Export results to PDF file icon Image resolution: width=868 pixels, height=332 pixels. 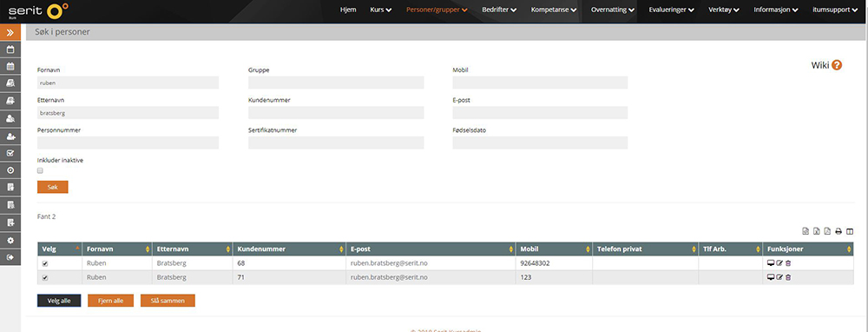tap(827, 231)
